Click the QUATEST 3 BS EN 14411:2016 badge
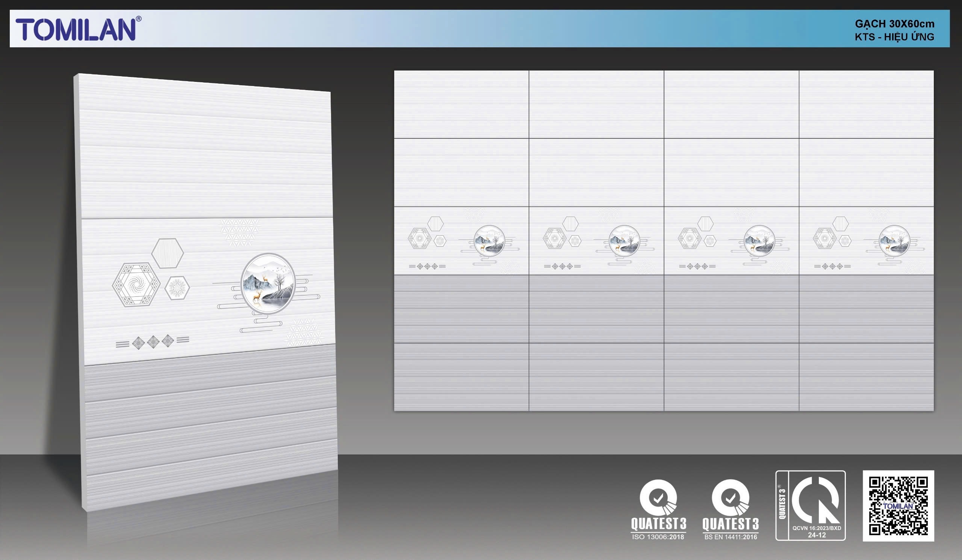Viewport: 962px width, 560px height. pos(730,509)
